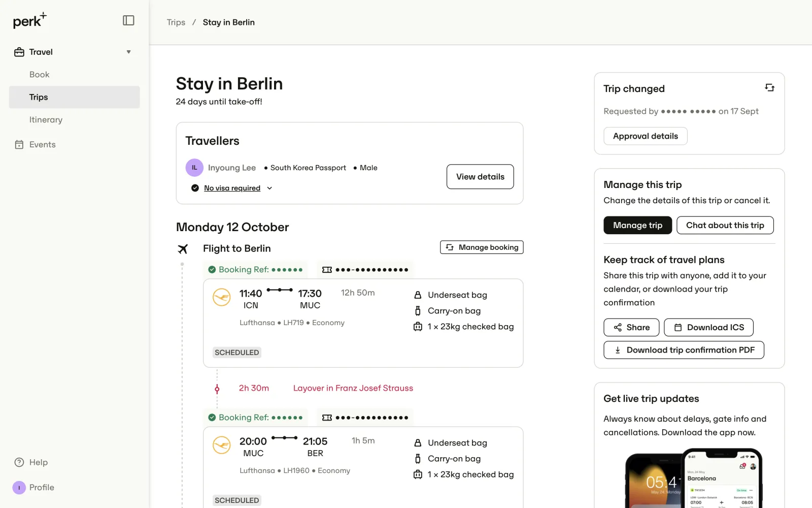Click the checked bag icon for LH1960
This screenshot has height=508, width=812.
(x=418, y=474)
